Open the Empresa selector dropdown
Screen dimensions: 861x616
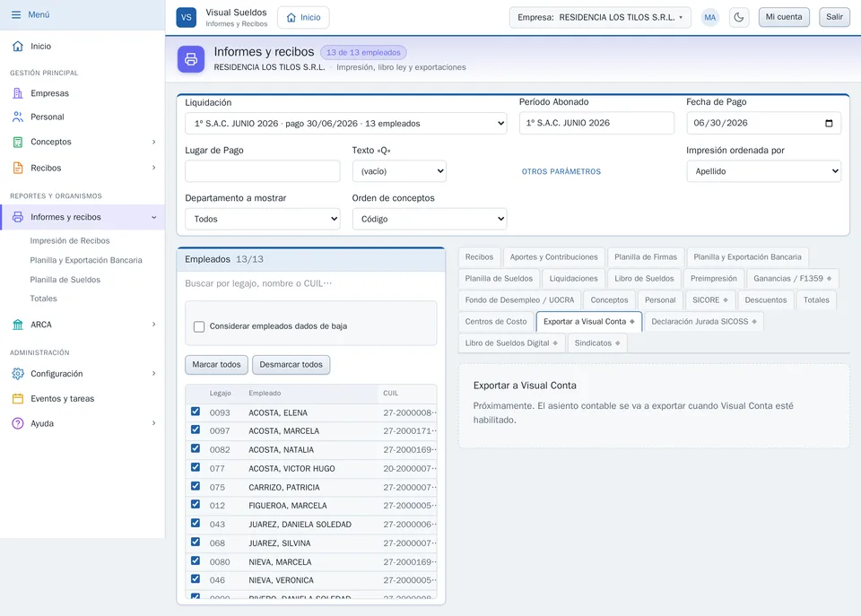coord(600,17)
